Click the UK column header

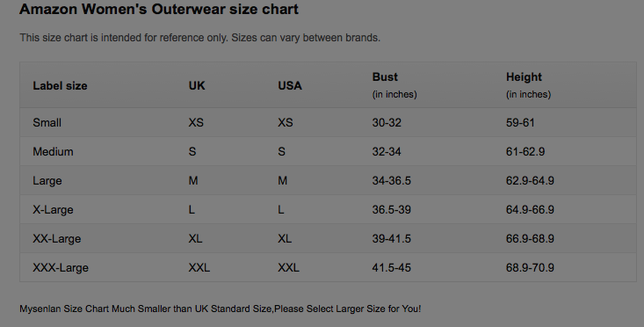197,86
